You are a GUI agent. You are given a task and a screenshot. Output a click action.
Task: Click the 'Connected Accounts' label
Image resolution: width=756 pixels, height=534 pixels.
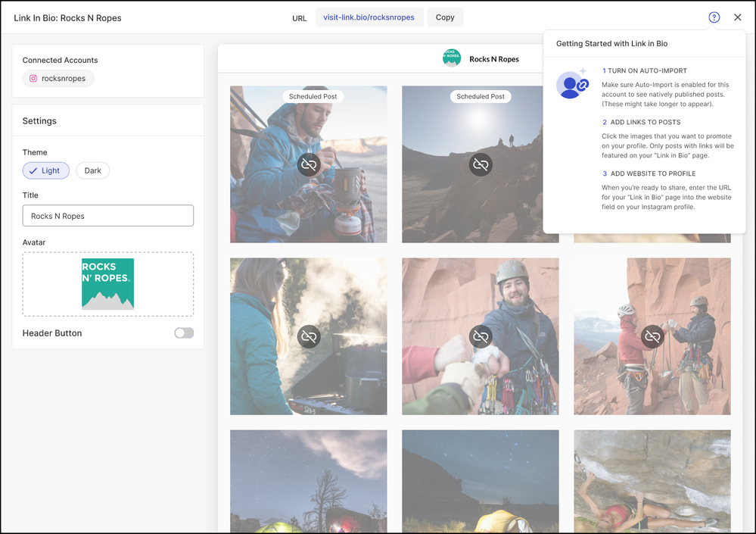click(61, 60)
